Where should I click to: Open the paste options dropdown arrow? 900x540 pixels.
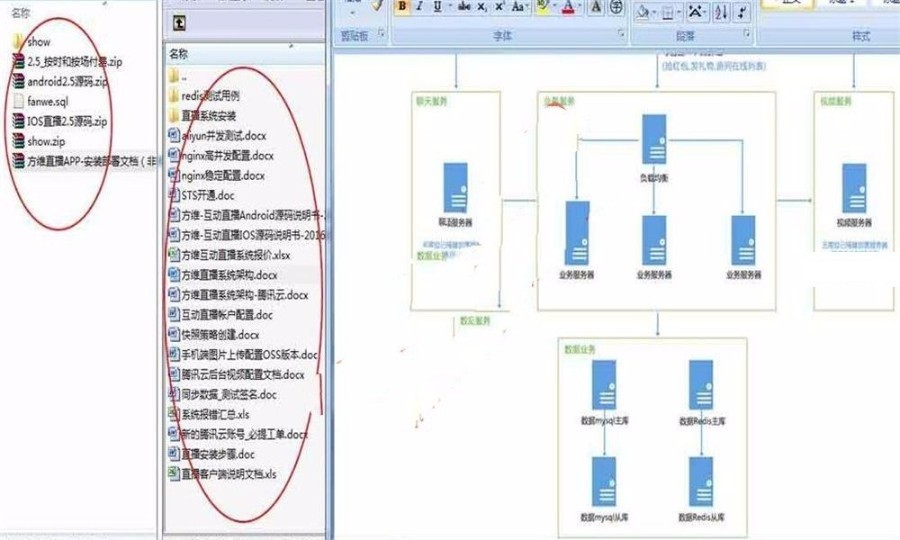click(x=352, y=13)
